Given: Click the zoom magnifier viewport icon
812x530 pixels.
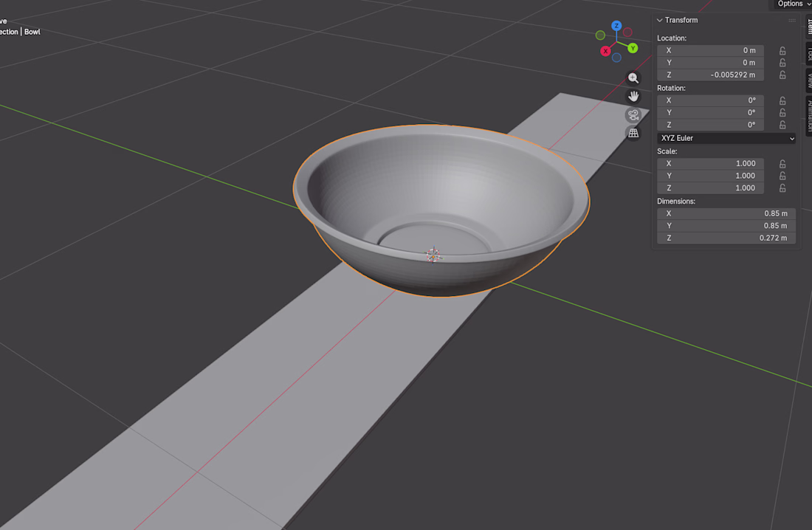Looking at the screenshot, I should click(633, 78).
